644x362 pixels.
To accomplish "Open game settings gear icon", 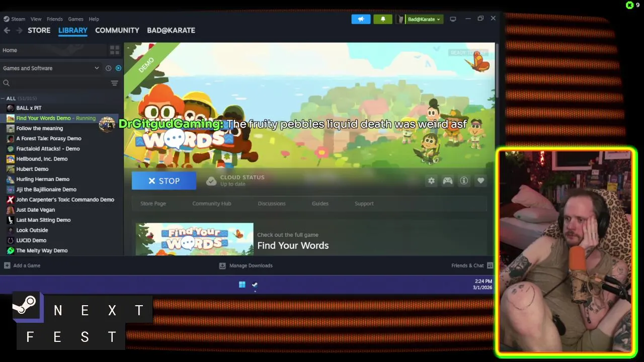I will pos(431,181).
